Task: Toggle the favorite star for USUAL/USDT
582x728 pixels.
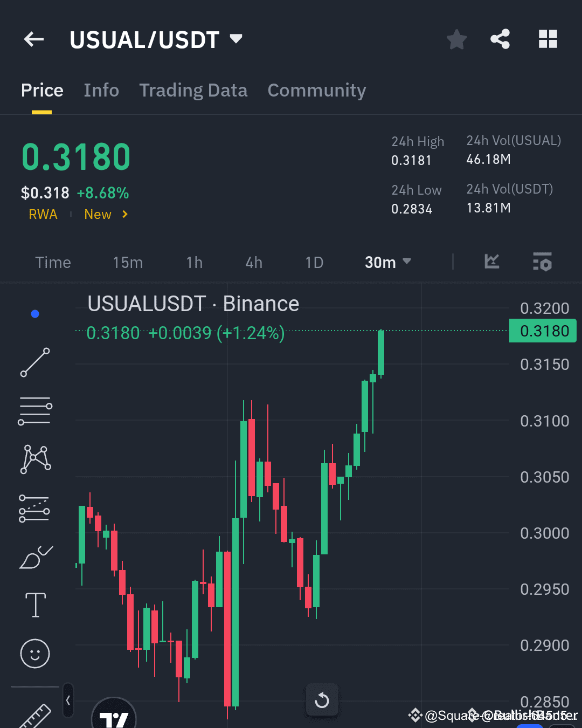Action: (x=456, y=39)
